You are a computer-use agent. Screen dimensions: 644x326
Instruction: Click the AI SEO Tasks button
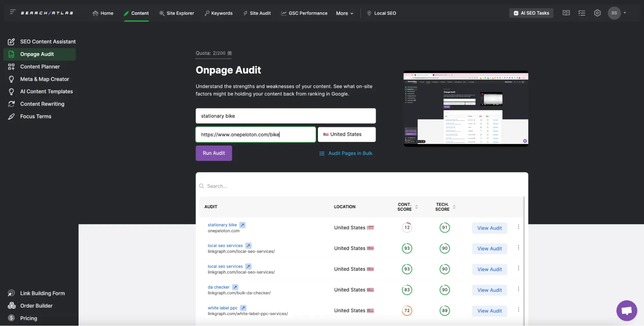(x=531, y=13)
